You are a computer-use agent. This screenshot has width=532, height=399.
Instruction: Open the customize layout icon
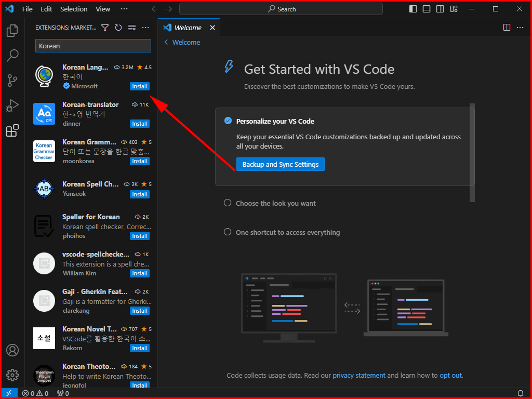tap(454, 9)
